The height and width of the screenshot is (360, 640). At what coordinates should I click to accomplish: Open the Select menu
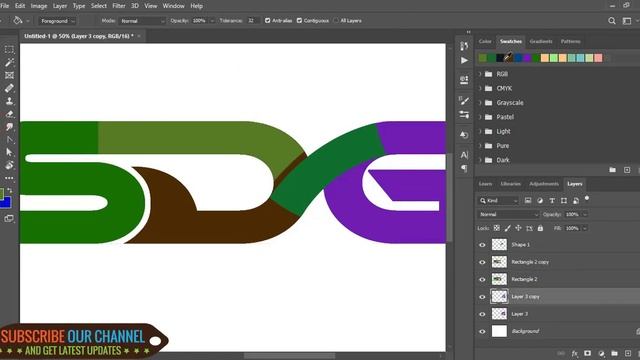coord(98,6)
